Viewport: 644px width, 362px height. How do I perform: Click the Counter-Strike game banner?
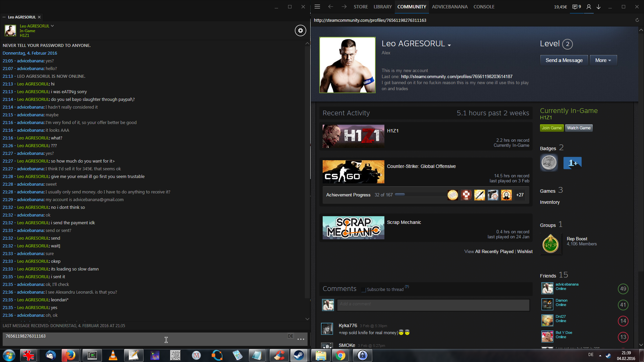click(353, 172)
